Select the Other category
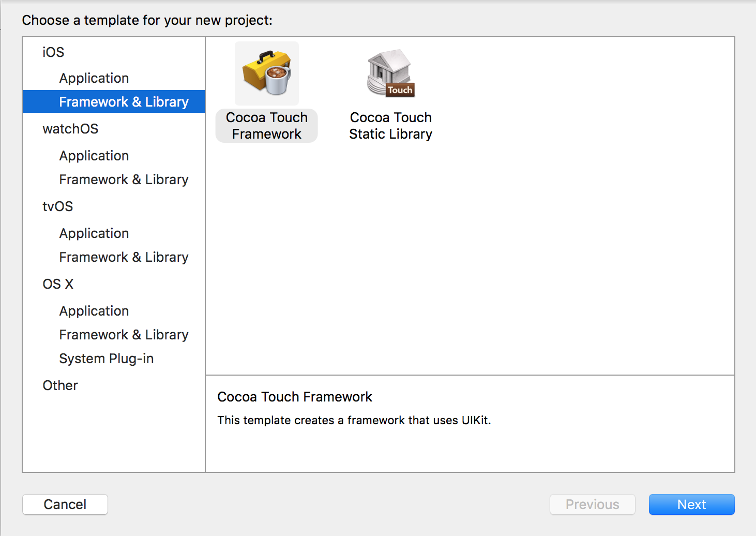 tap(60, 385)
